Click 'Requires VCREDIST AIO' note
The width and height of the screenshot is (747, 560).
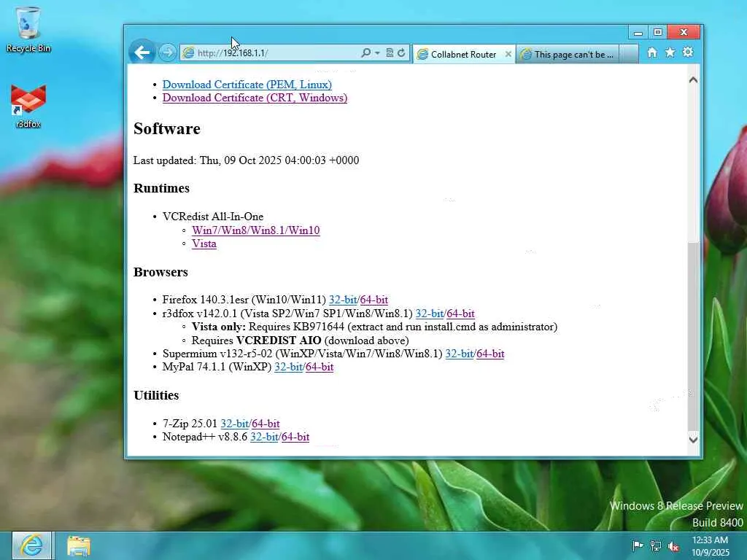(x=300, y=341)
